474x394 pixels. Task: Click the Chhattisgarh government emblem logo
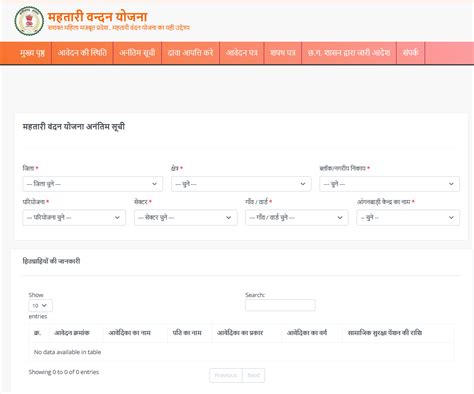point(29,21)
